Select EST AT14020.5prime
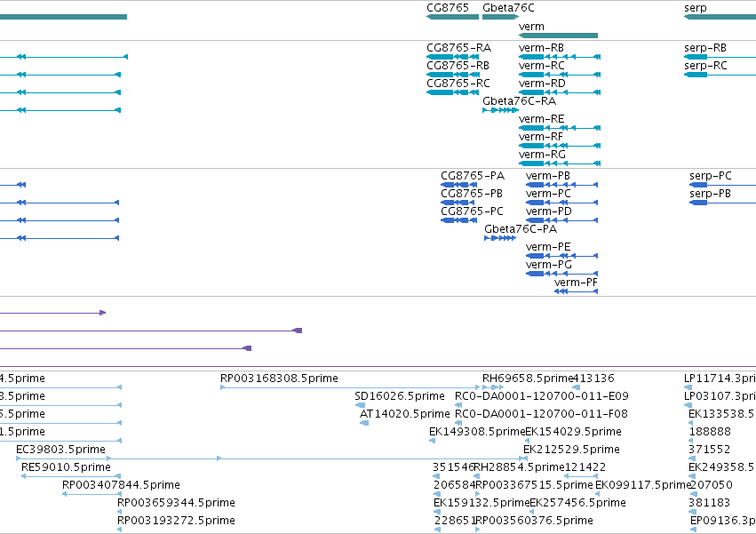Image resolution: width=756 pixels, height=534 pixels. (x=404, y=414)
